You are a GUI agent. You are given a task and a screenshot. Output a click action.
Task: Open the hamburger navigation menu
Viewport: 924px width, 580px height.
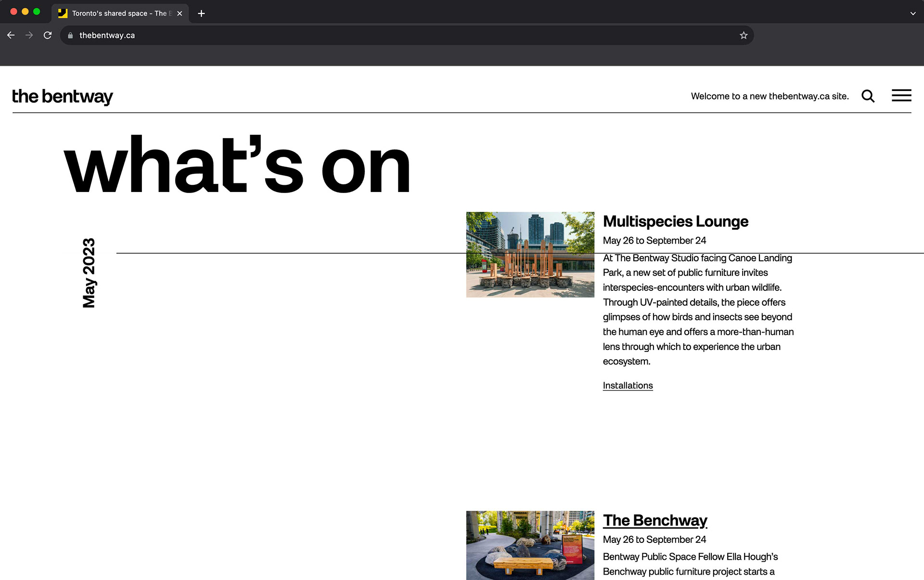[901, 95]
